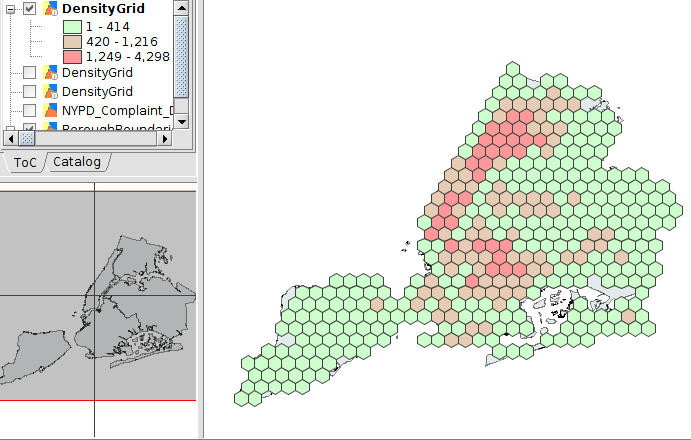Enable the NYPD_Complaint layer checkbox
This screenshot has width=691, height=440.
tap(30, 110)
